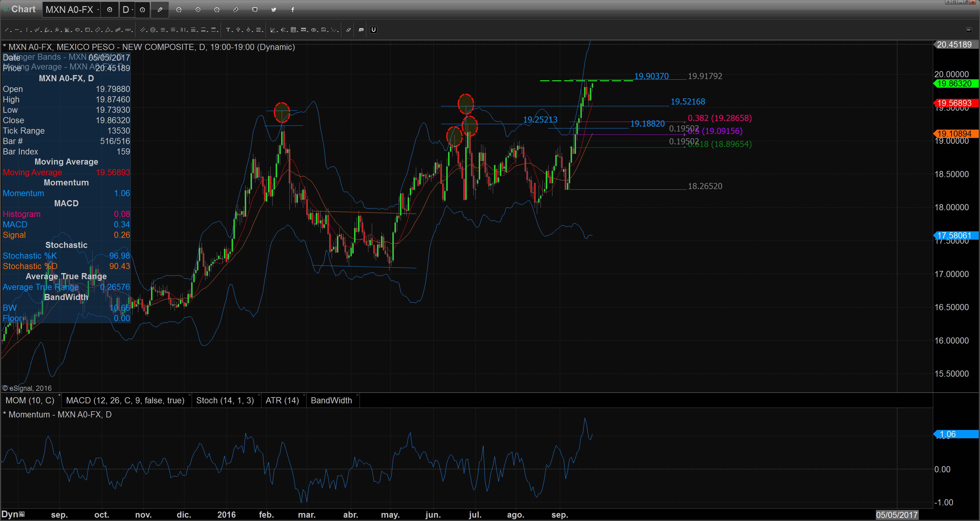Click the alerts circled-A icon

click(217, 10)
